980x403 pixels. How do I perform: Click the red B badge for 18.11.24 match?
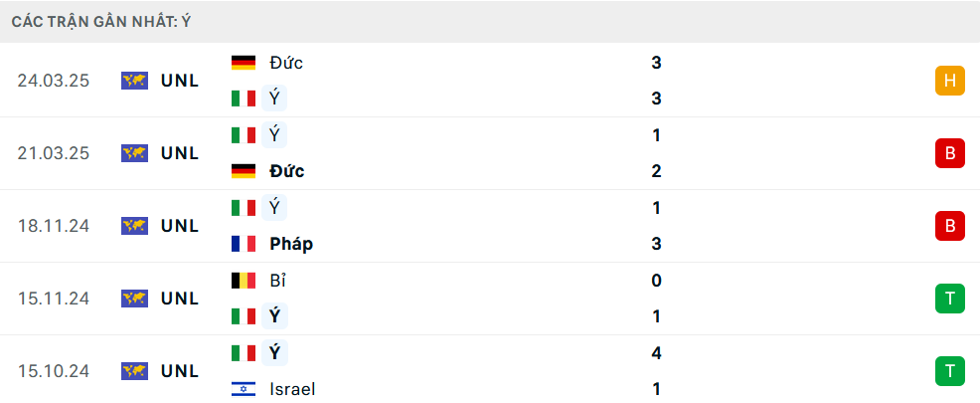pyautogui.click(x=949, y=226)
